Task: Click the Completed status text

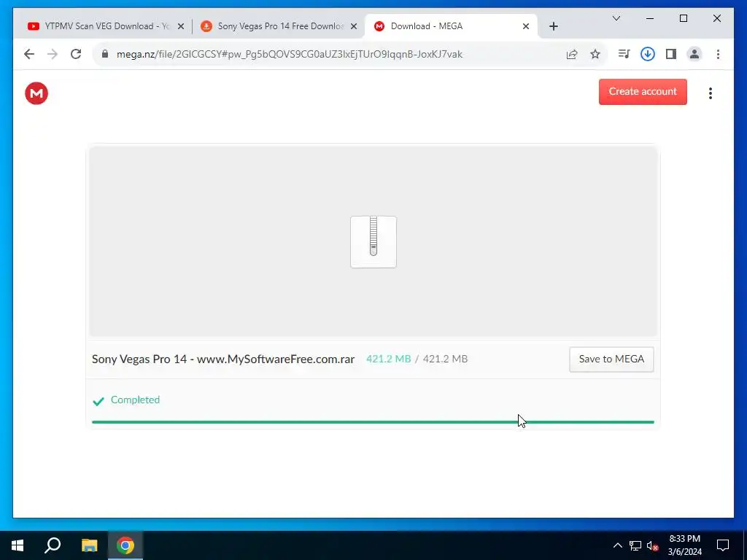Action: (x=135, y=400)
